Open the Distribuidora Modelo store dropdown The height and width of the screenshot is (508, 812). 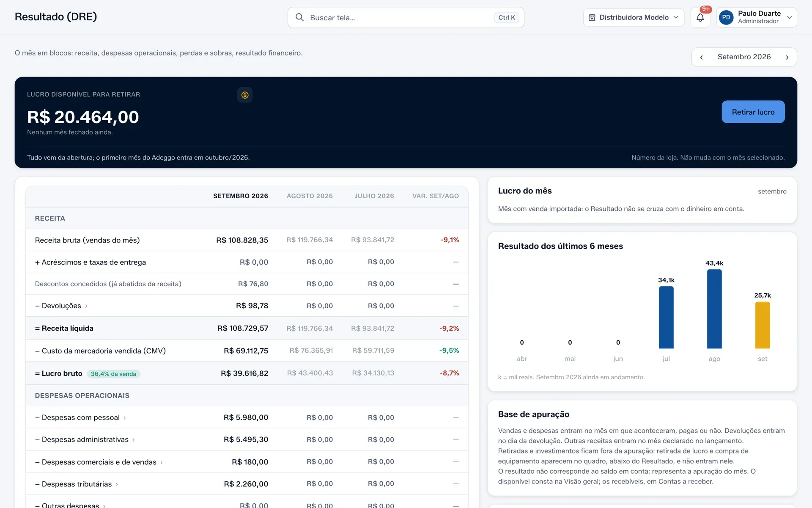pos(634,17)
